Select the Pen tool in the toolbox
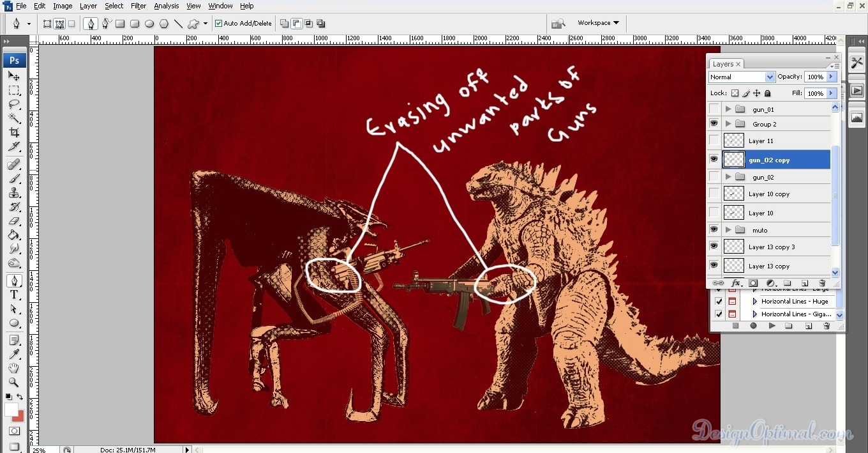This screenshot has width=868, height=453. click(x=14, y=281)
